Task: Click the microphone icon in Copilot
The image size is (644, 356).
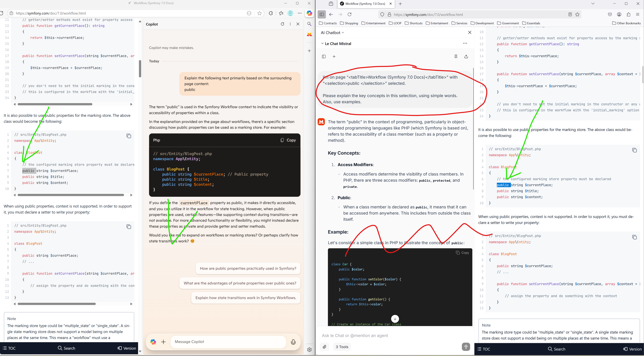Action: coord(293,342)
